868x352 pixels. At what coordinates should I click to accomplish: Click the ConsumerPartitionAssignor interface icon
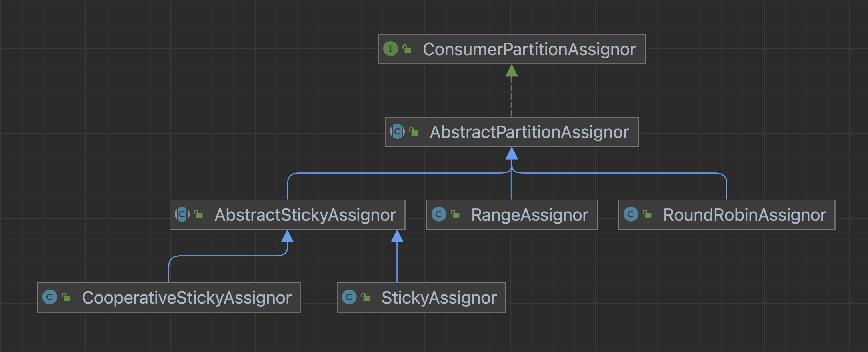(390, 49)
